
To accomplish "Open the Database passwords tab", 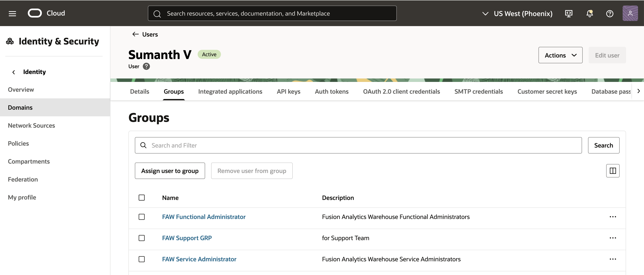I will 611,92.
